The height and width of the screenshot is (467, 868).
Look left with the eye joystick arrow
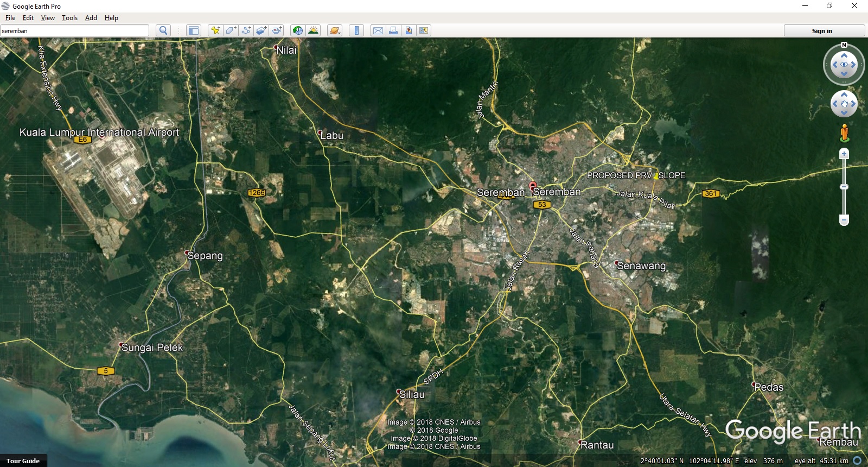834,65
